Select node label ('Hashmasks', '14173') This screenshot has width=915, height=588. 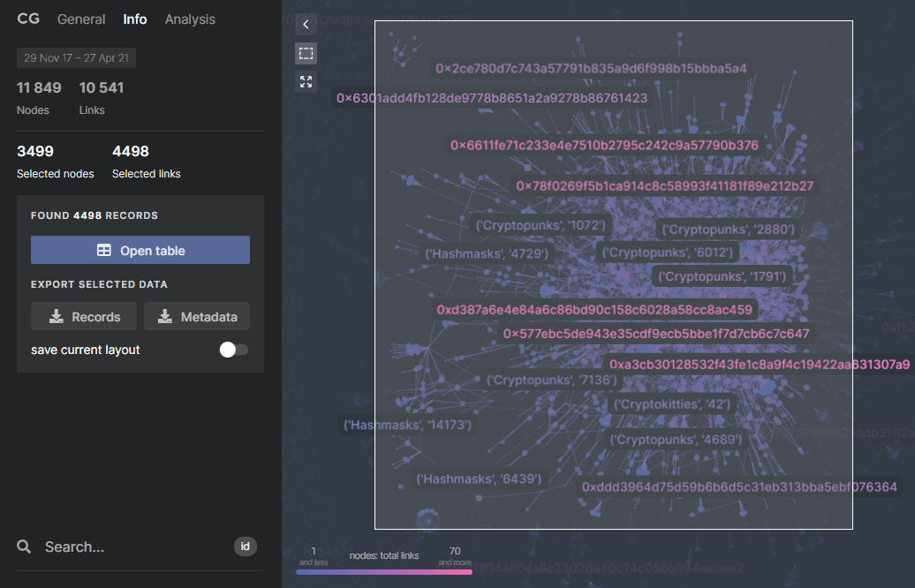(408, 425)
